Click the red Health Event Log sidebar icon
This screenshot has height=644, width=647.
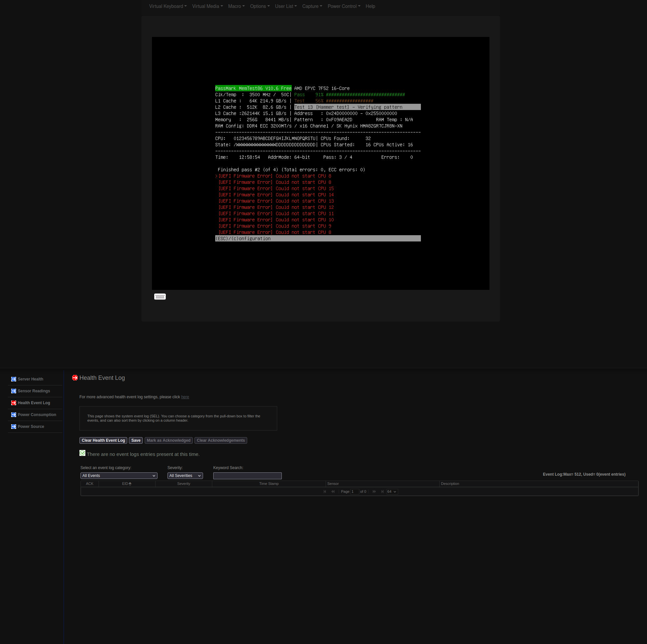pyautogui.click(x=14, y=403)
